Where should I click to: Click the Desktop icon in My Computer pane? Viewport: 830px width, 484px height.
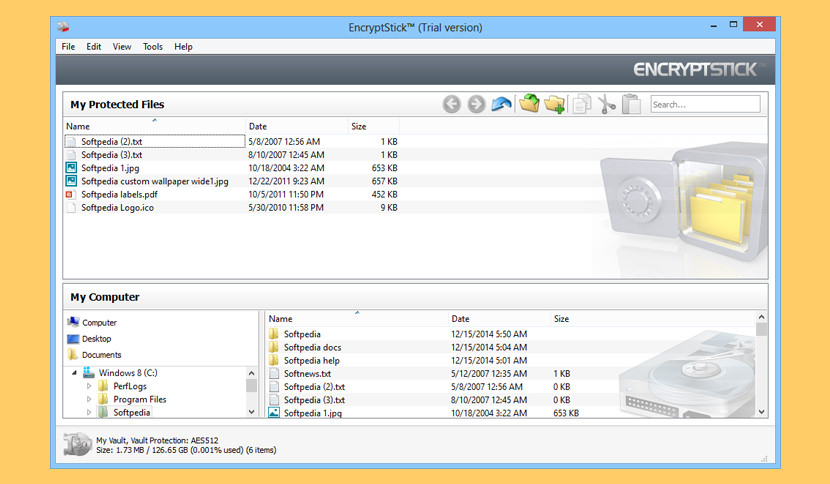[73, 338]
